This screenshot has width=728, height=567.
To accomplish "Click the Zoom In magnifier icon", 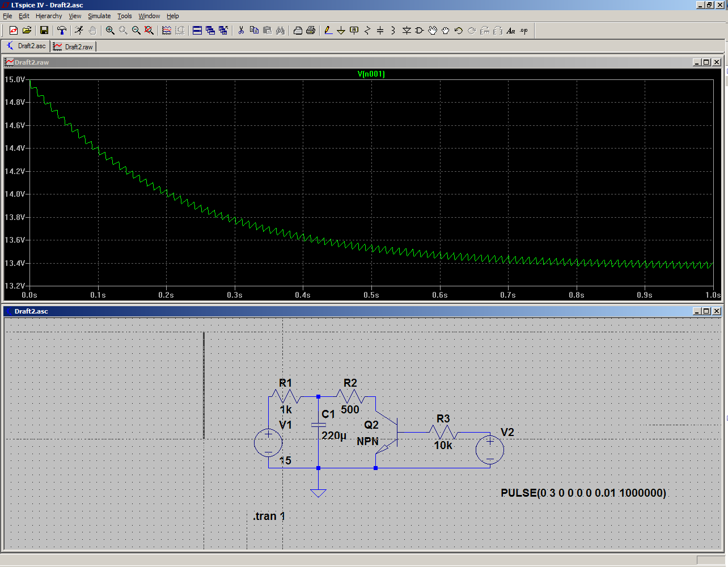I will click(110, 31).
